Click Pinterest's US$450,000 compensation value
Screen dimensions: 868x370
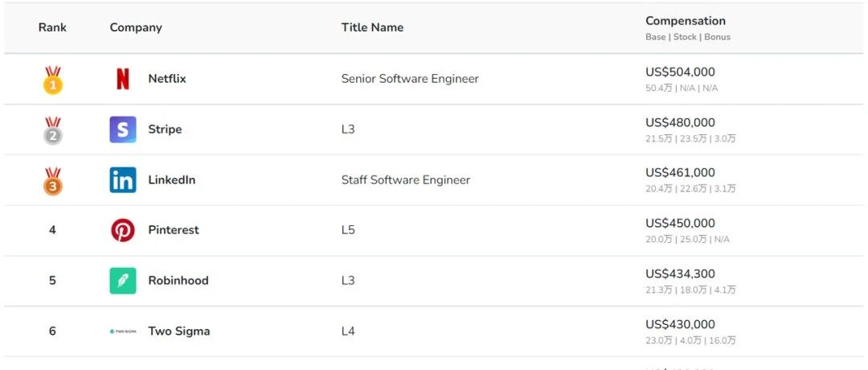pos(681,224)
